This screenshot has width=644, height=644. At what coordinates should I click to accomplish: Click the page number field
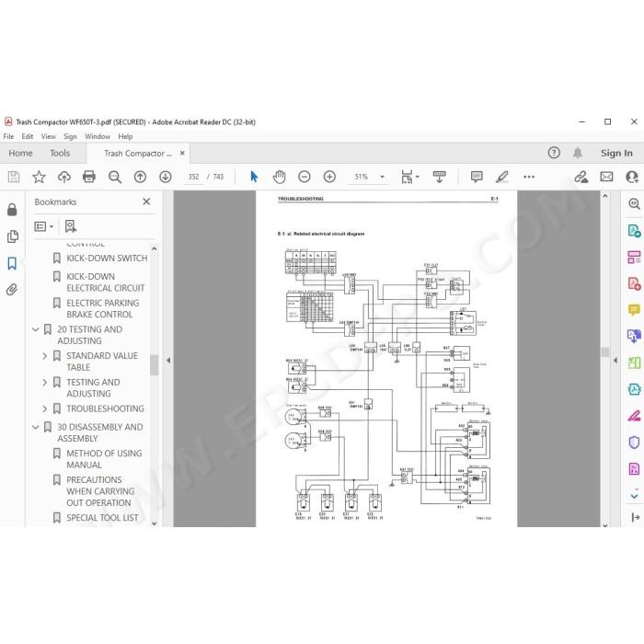(193, 177)
